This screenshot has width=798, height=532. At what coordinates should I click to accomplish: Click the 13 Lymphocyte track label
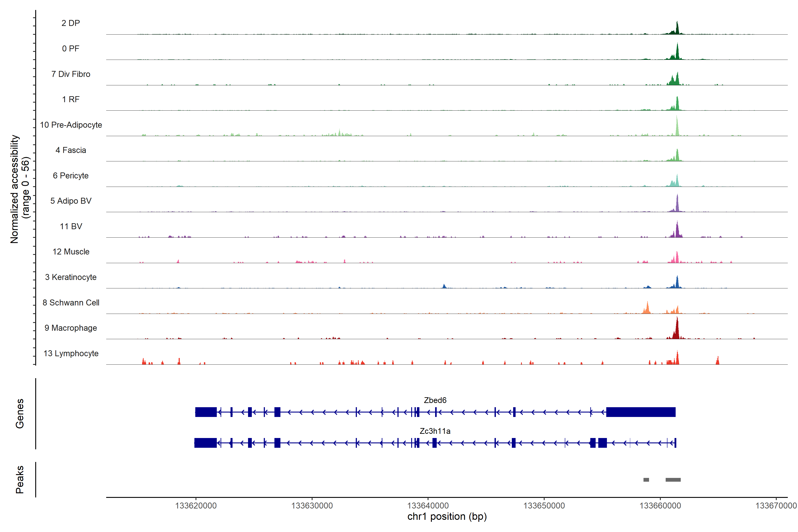tap(71, 353)
